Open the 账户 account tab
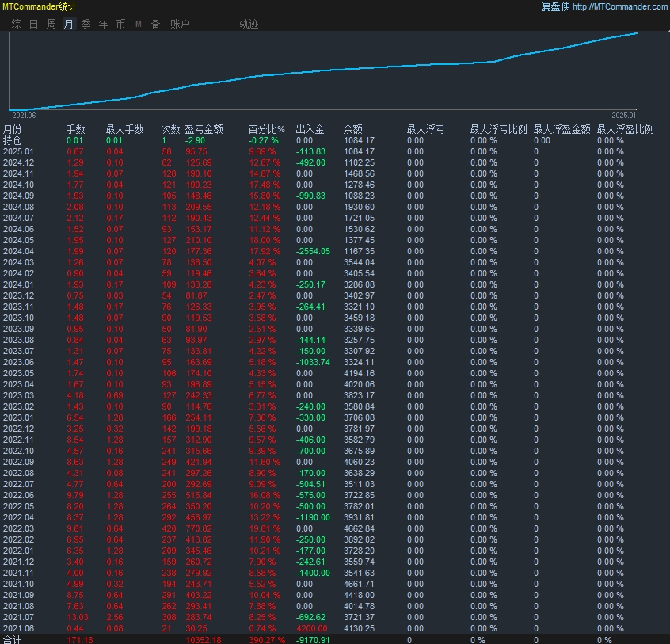The height and width of the screenshot is (644, 670). (180, 24)
